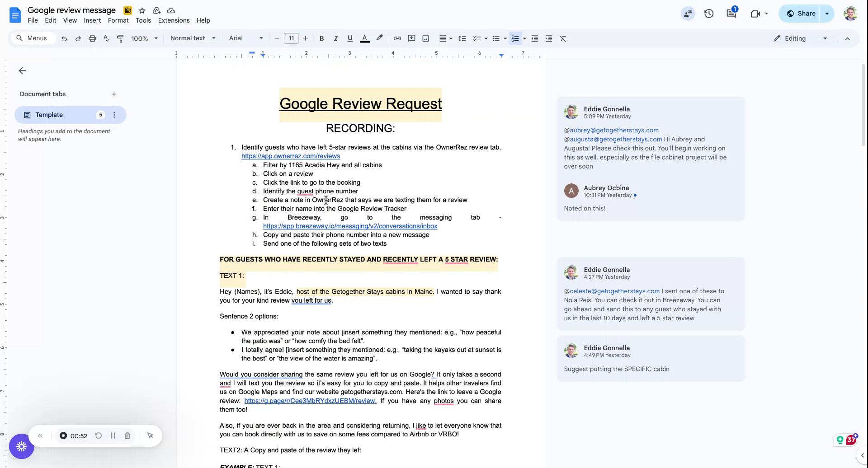Open the app.ownerrez.com/reviews link
The image size is (868, 468).
(x=290, y=156)
